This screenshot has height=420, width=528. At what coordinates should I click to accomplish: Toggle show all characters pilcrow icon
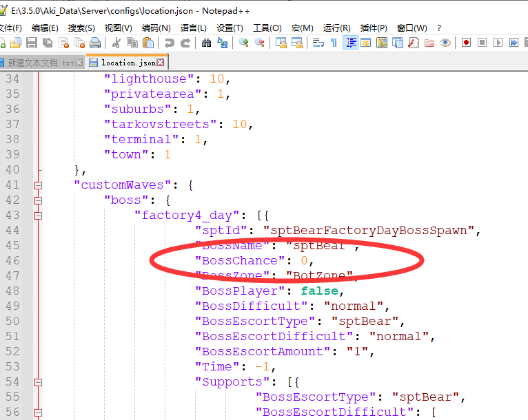pos(334,43)
